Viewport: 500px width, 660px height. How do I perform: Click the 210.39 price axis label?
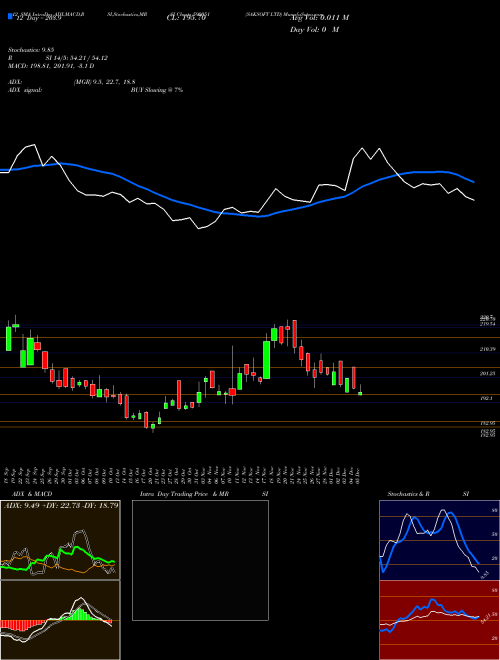(x=488, y=349)
